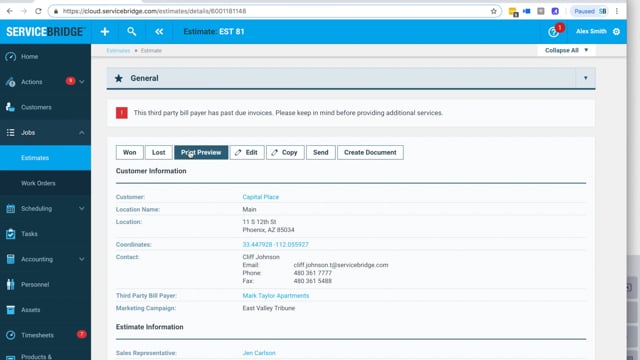Bookmark page with browser star icon
640x360 pixels.
tap(493, 11)
